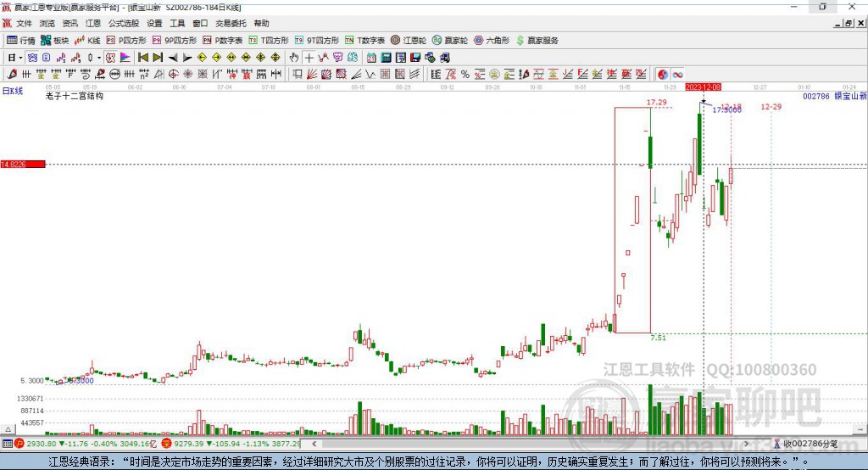This screenshot has height=470, width=868.
Task: Click the compass starburst icon
Action: tap(187, 75)
